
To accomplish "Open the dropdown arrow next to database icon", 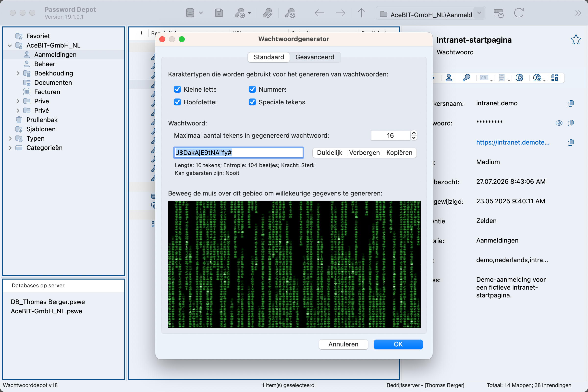I will pos(201,13).
